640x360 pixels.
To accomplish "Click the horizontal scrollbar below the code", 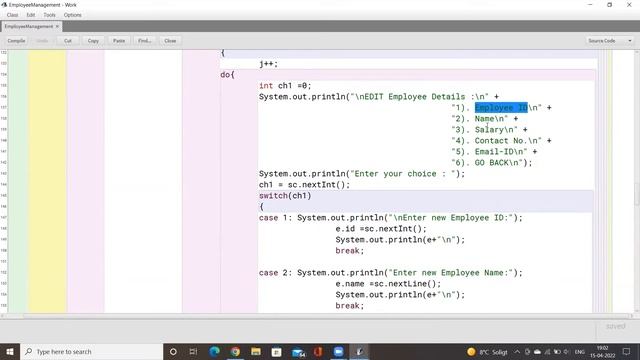I will [318, 316].
